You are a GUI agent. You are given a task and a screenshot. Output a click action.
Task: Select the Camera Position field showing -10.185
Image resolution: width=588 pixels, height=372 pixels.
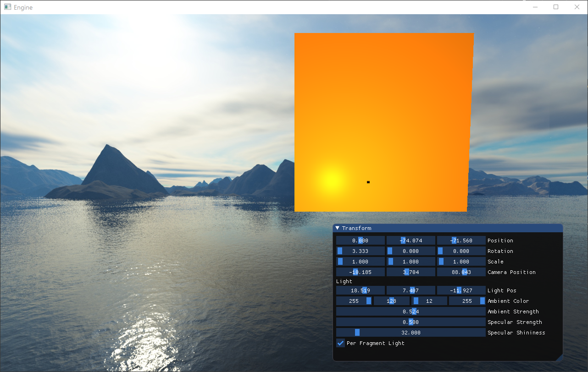(360, 272)
